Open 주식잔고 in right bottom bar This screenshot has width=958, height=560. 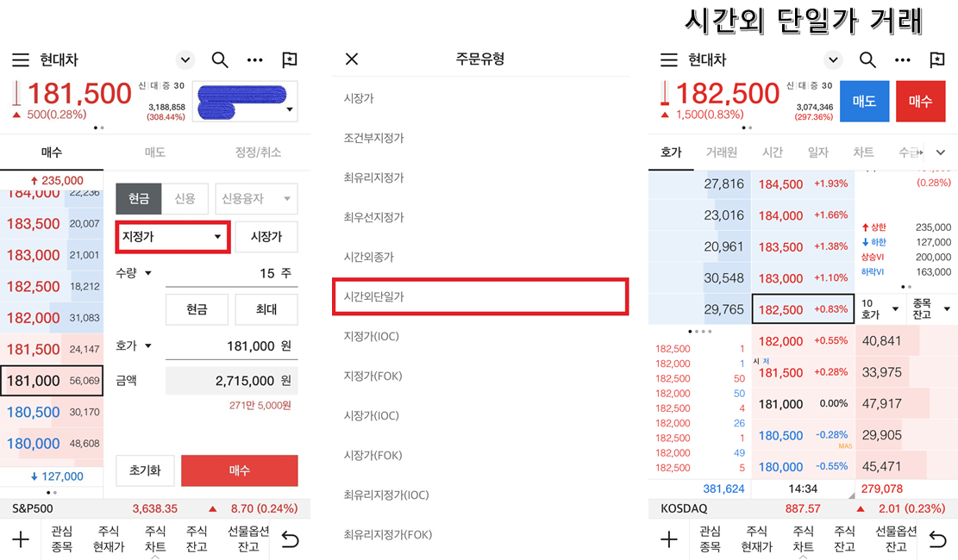click(844, 539)
